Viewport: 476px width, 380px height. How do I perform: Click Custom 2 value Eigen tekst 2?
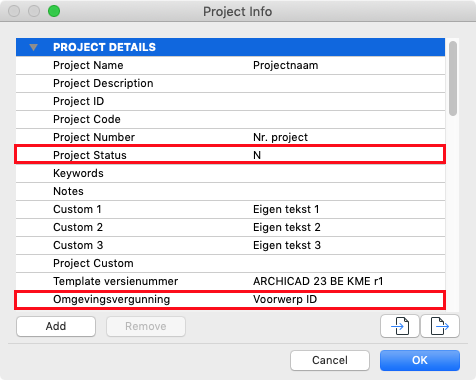[x=287, y=227]
